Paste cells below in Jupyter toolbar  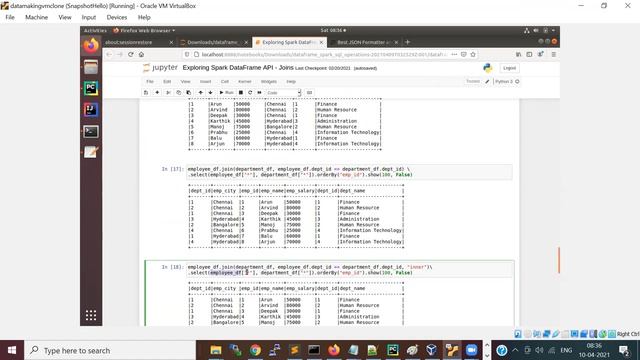[189, 93]
